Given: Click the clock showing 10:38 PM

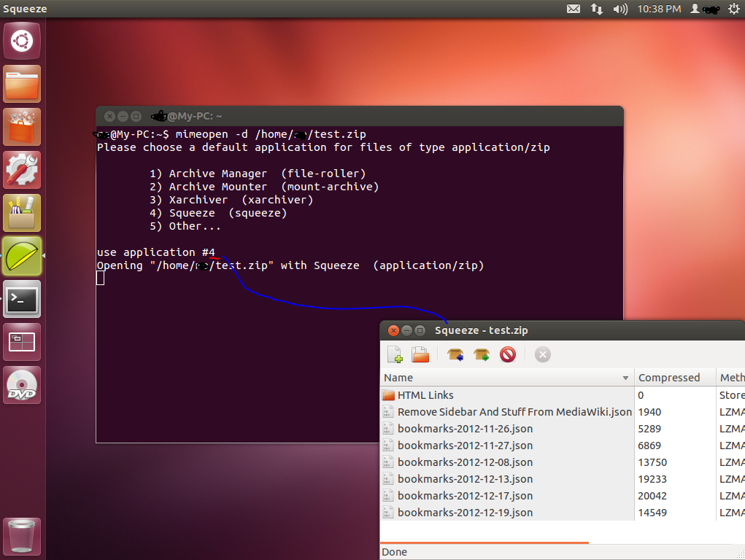Looking at the screenshot, I should (x=659, y=9).
